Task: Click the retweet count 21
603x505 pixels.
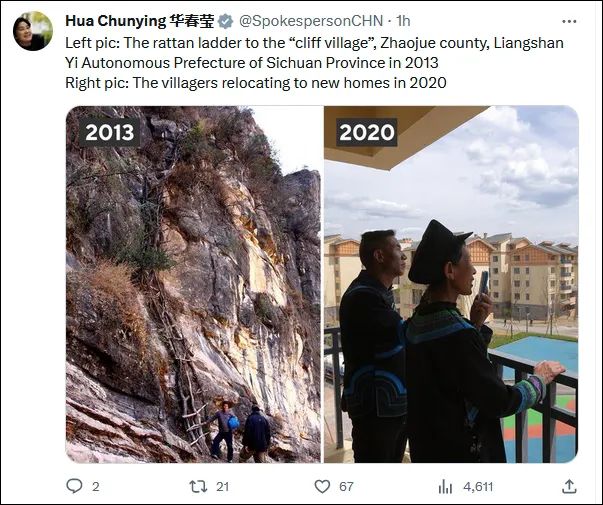Action: (x=223, y=487)
